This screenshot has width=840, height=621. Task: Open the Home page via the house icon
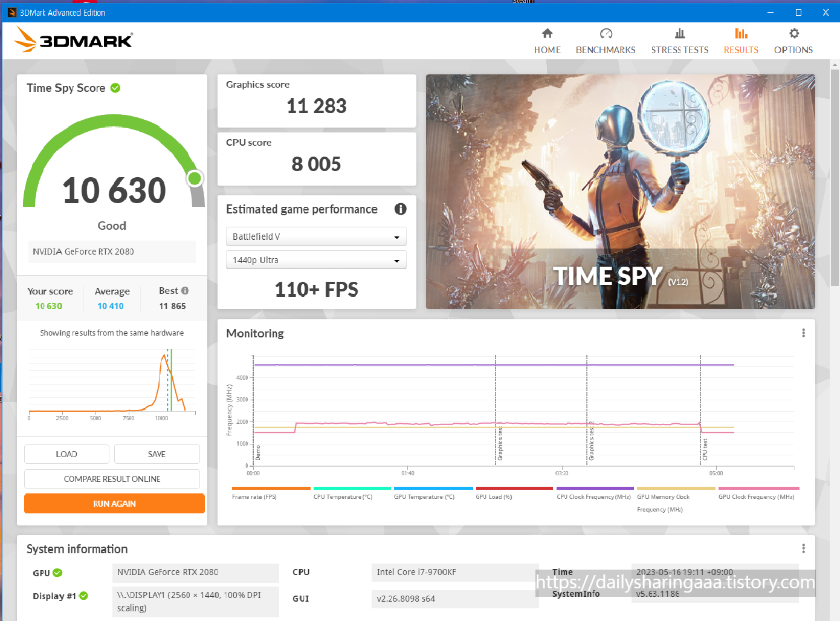pos(547,33)
